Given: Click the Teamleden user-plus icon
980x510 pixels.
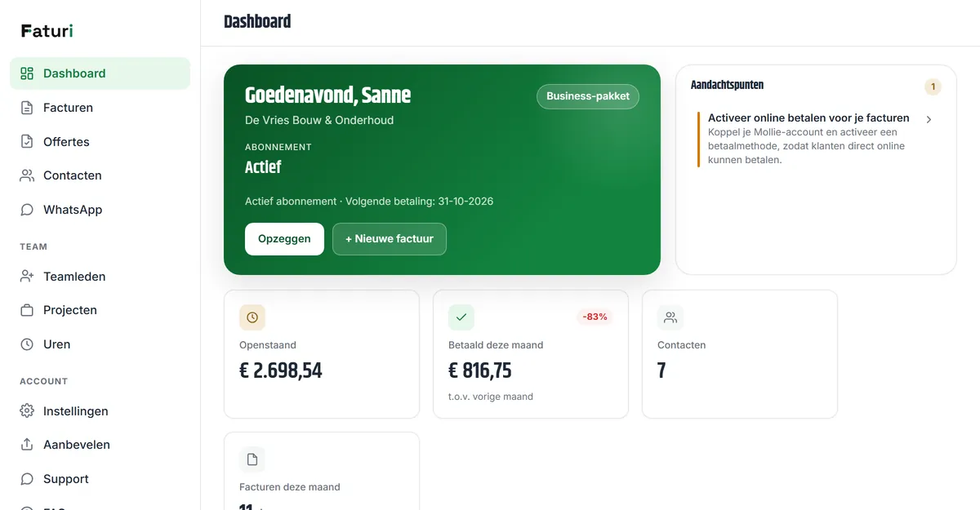Looking at the screenshot, I should pos(27,277).
